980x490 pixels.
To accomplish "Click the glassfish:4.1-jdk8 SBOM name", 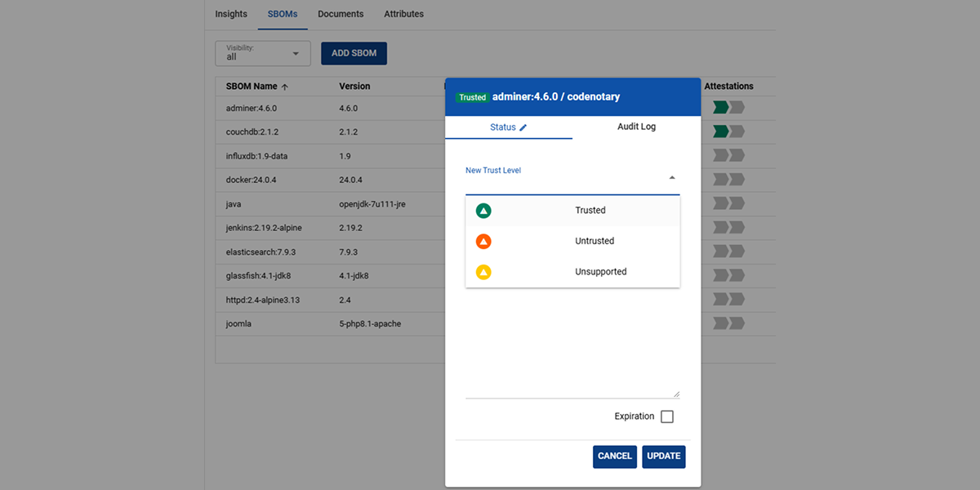I will point(260,276).
